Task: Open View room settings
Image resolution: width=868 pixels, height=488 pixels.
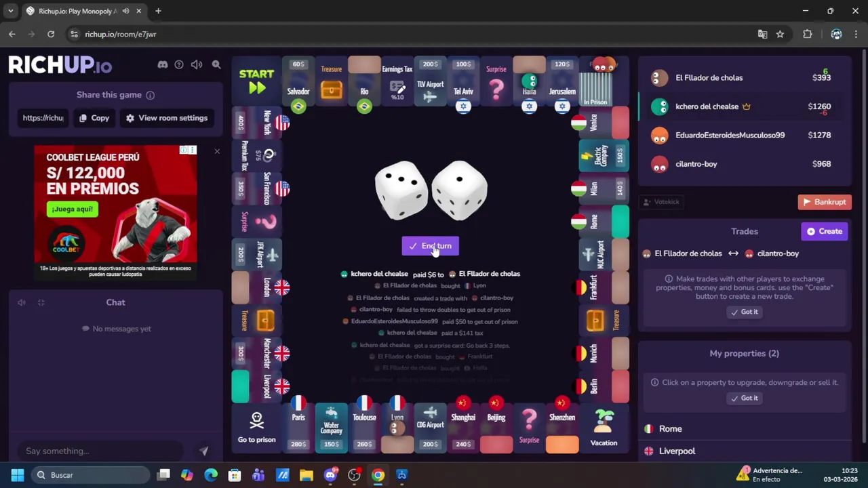Action: click(x=167, y=118)
